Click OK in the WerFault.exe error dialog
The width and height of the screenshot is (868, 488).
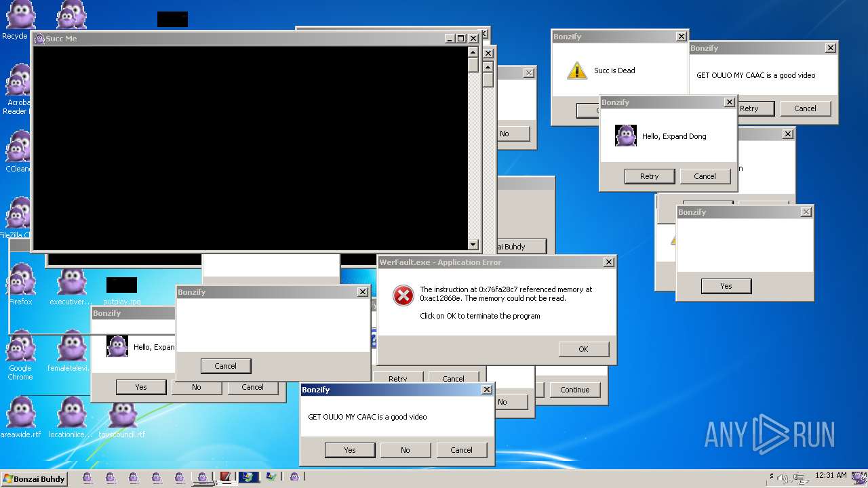583,349
